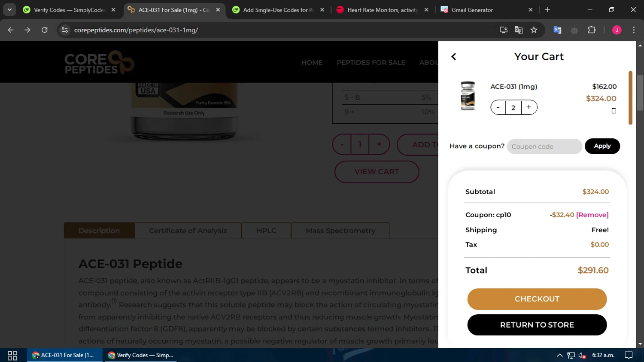Viewport: 644px width, 362px height.
Task: Click the greyed extension icon in toolbar
Action: tap(574, 30)
